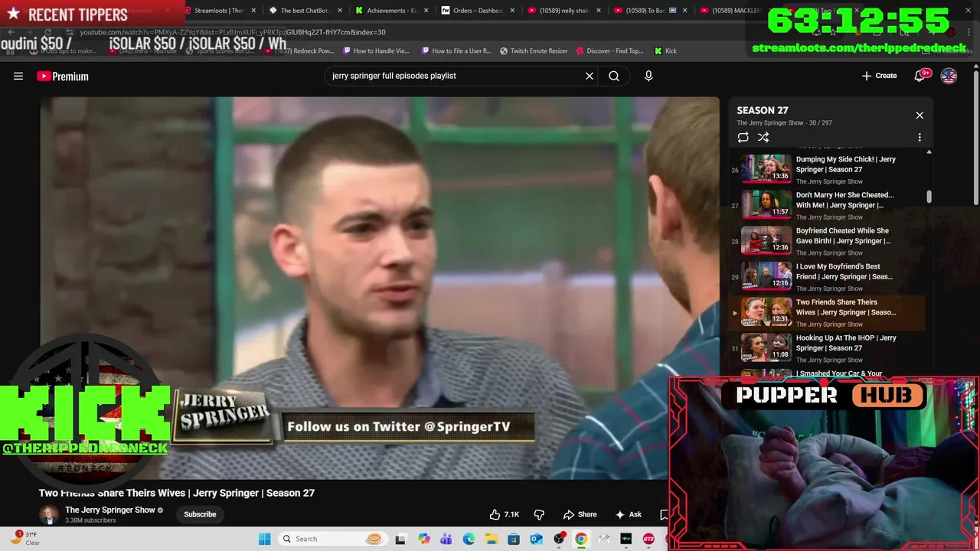This screenshot has width=980, height=551.
Task: Open the Create menu
Action: click(879, 76)
